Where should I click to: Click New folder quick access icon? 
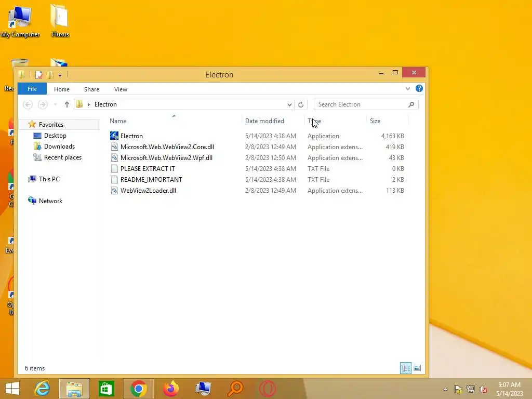click(50, 75)
